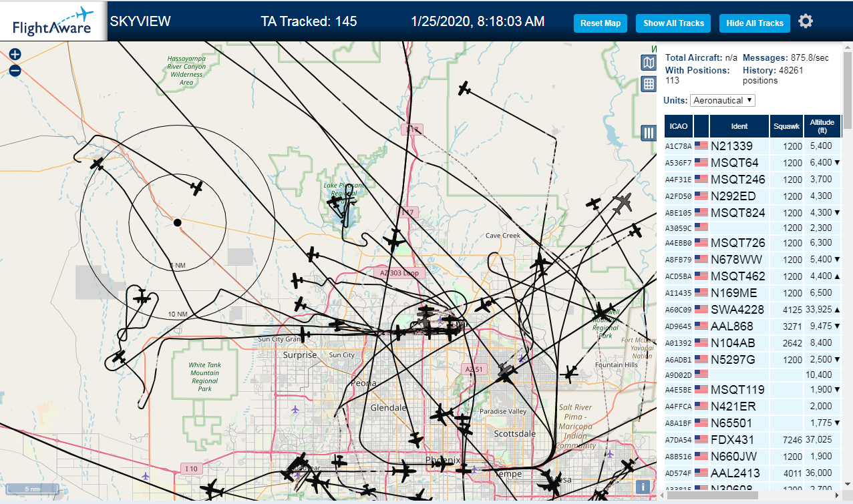Open the settings gear icon
The image size is (853, 504).
[x=806, y=21]
